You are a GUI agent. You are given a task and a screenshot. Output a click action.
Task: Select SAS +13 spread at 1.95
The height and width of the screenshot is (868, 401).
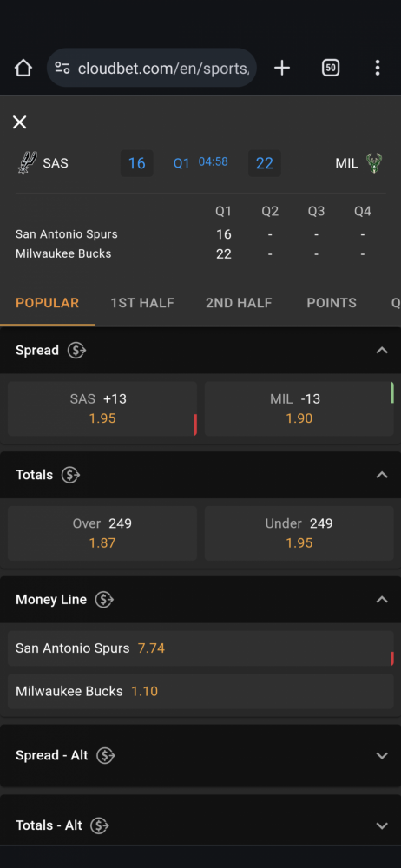[102, 409]
